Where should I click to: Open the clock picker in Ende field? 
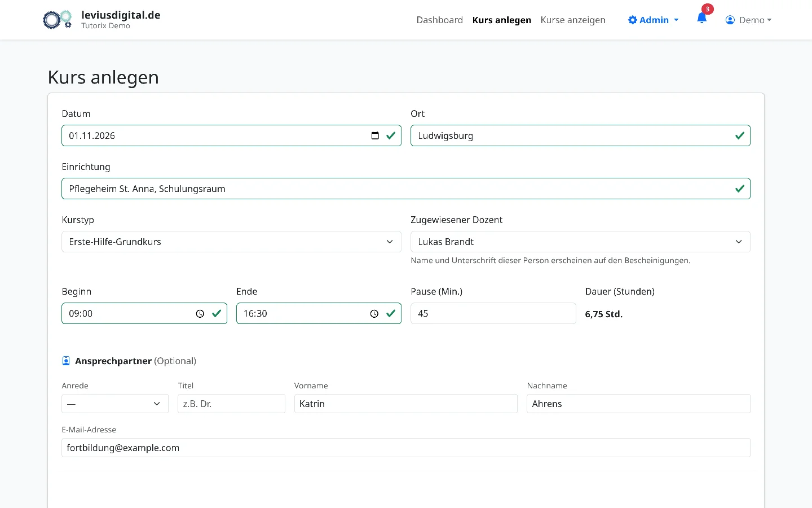point(374,314)
